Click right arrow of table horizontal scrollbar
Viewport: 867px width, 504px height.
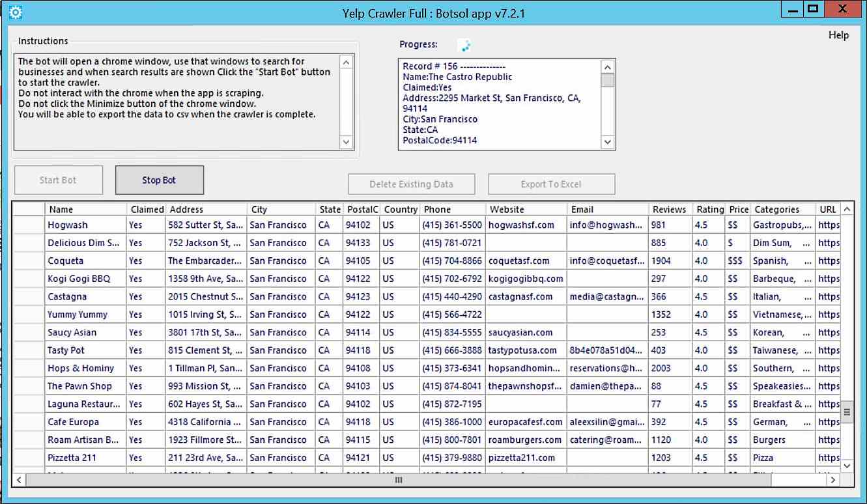[x=833, y=480]
